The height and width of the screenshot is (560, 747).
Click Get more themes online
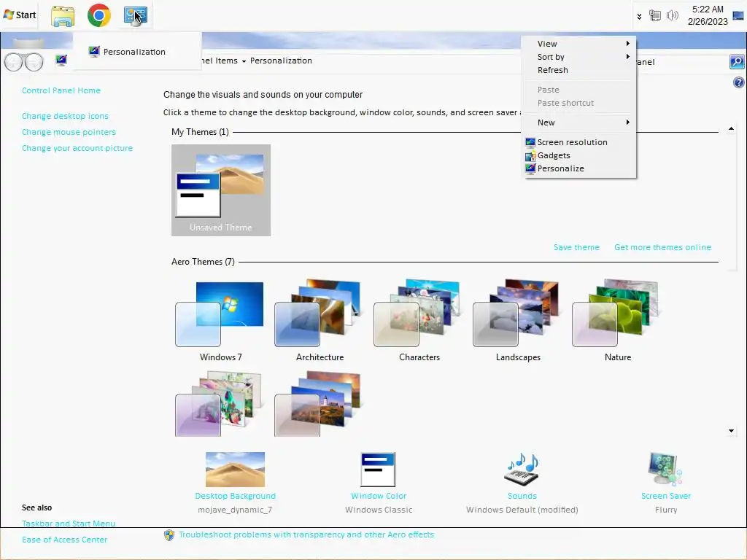[662, 247]
